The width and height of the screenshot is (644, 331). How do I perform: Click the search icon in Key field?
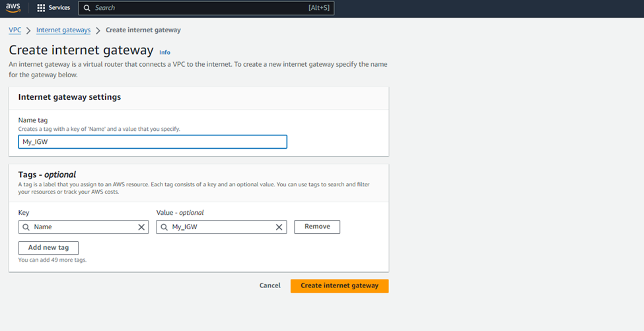pos(26,227)
